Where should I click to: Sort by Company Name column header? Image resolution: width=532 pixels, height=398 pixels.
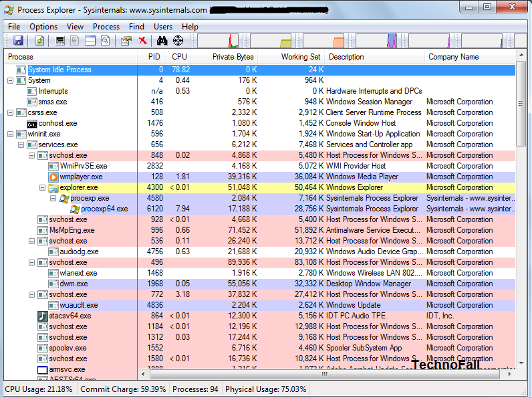pyautogui.click(x=470, y=57)
